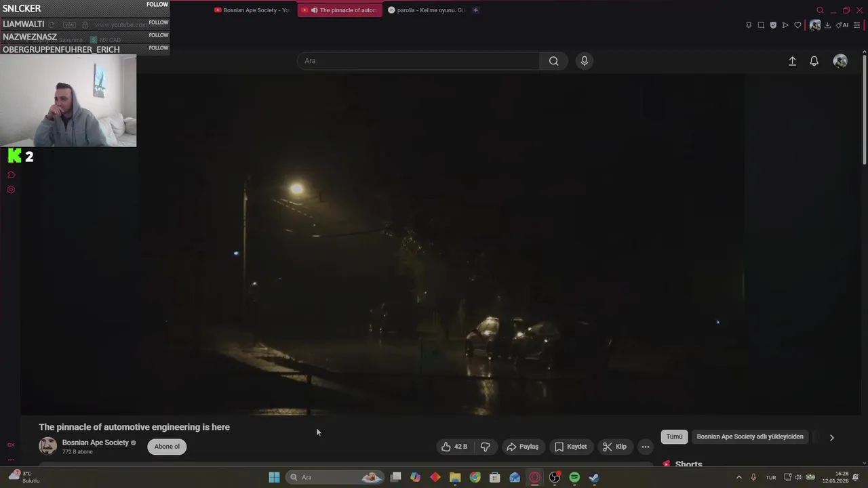Click the player play arrow icon in toolbar
The image size is (868, 488).
(785, 25)
